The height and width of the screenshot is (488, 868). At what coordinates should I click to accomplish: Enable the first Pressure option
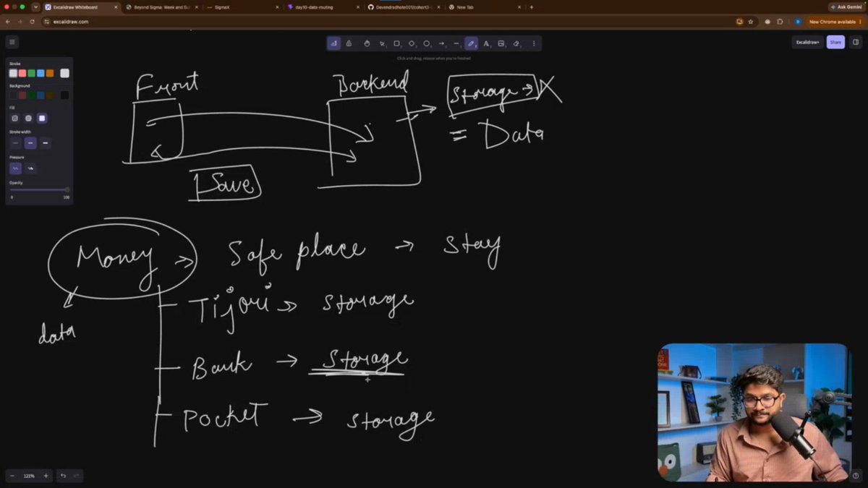[x=15, y=168]
